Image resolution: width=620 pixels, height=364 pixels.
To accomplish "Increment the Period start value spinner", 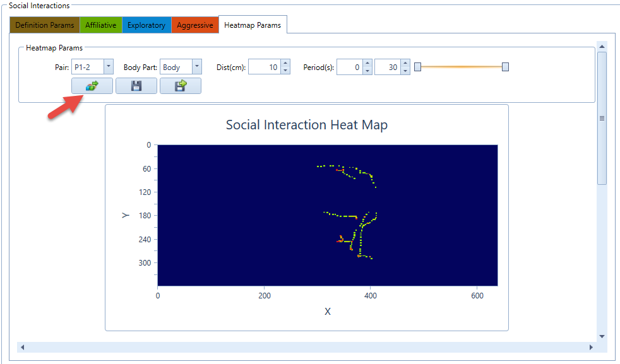I will [x=367, y=64].
